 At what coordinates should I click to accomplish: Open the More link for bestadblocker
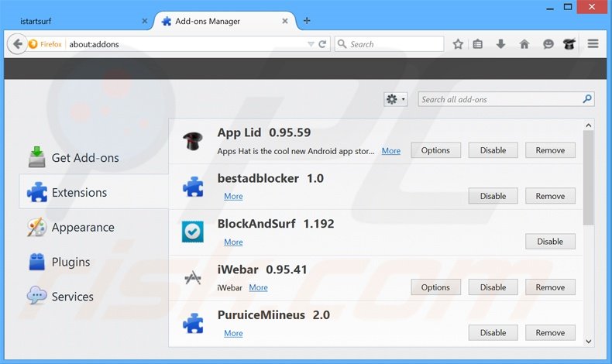[x=233, y=196]
